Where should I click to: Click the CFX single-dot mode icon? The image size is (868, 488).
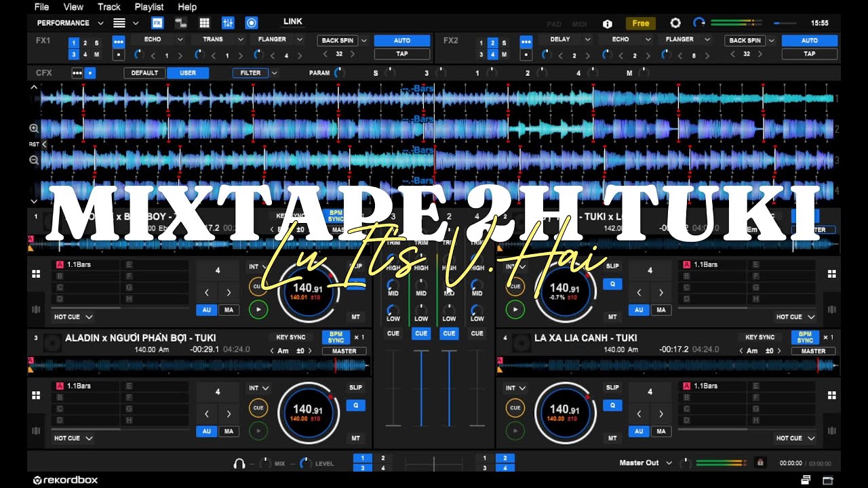click(x=90, y=73)
